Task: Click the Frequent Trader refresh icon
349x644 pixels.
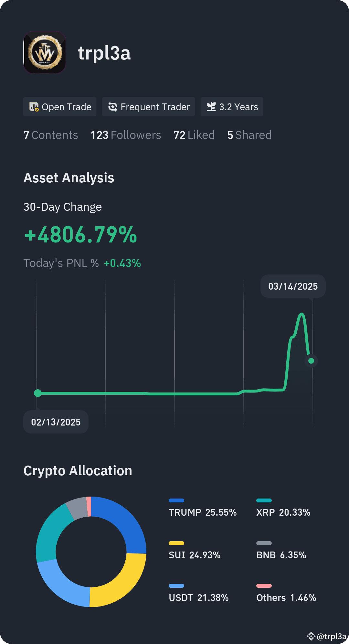Action: 112,107
